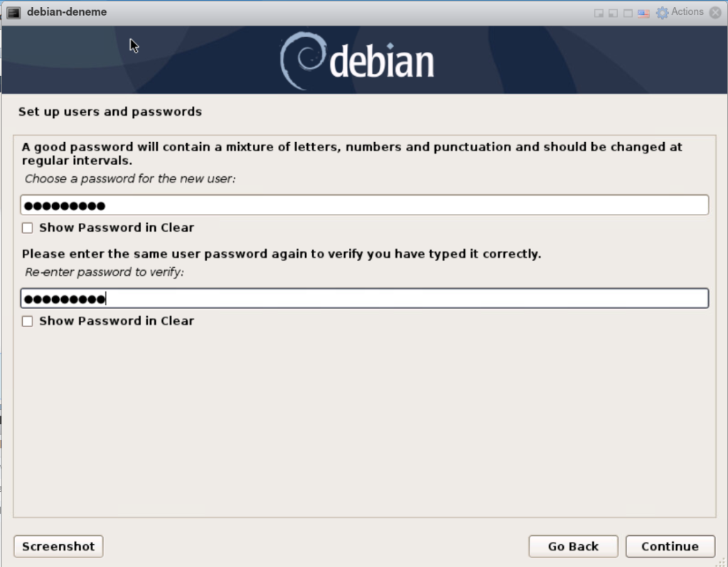728x567 pixels.
Task: Click the debian-deneme window title text
Action: tap(67, 12)
